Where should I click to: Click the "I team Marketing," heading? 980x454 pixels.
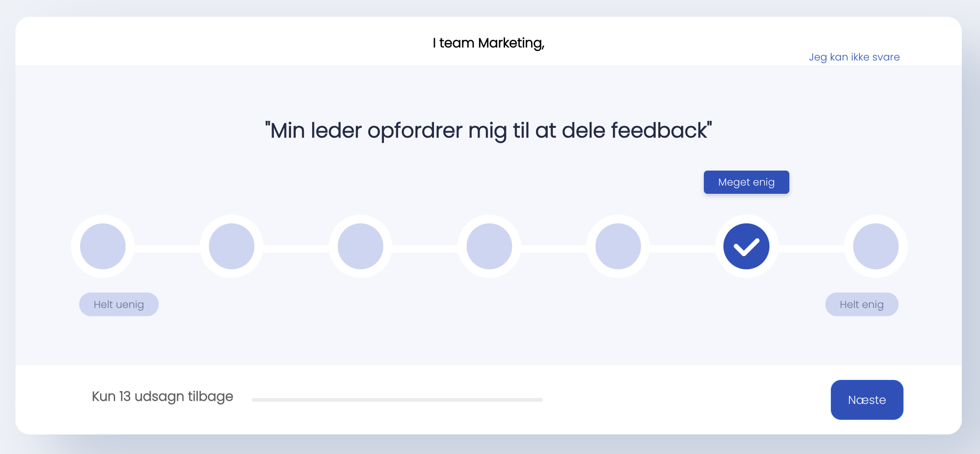pyautogui.click(x=489, y=43)
